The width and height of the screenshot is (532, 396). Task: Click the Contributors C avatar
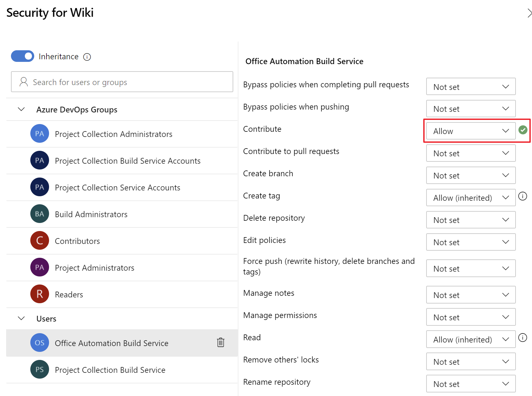click(x=40, y=240)
